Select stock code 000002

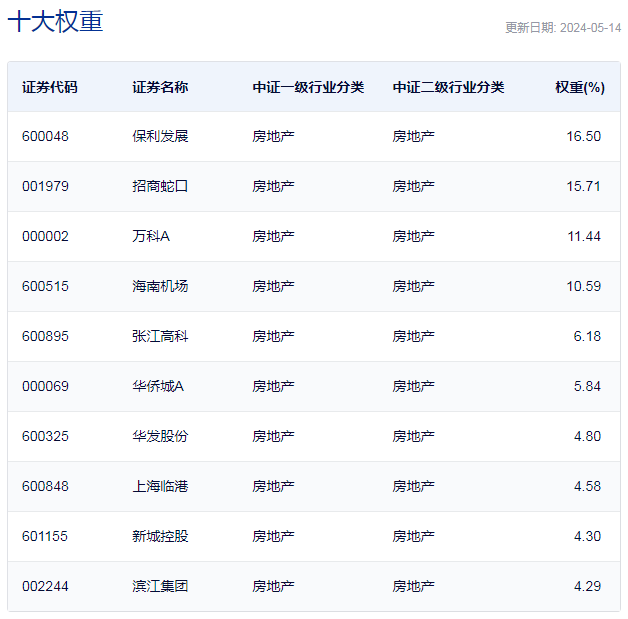click(45, 236)
